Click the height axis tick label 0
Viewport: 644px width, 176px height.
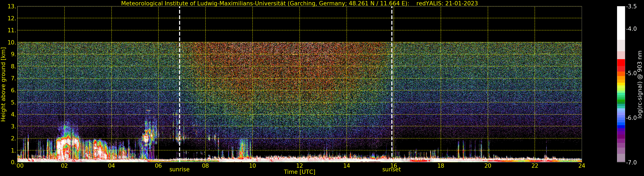pos(13,163)
